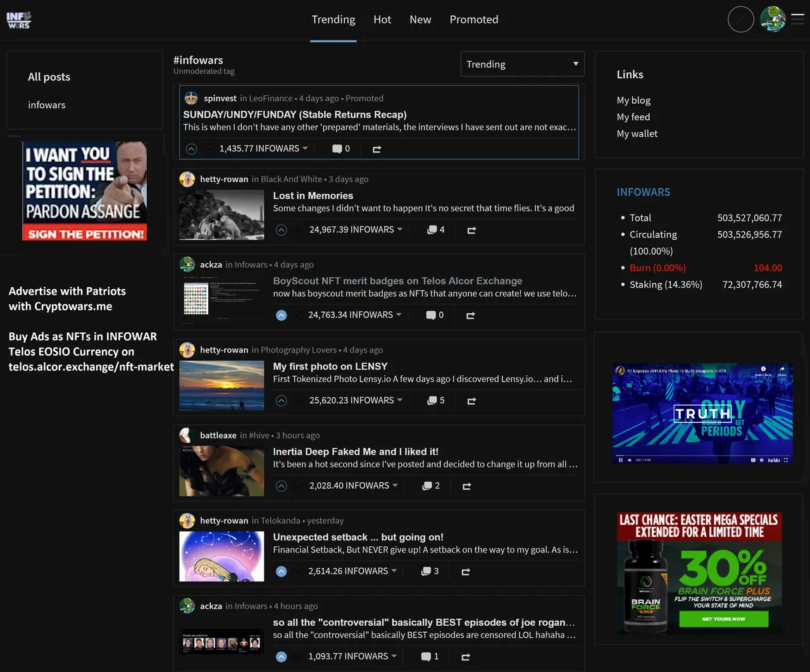The height and width of the screenshot is (672, 810).
Task: Downvote the Lost in Memories post
Action: 298,230
